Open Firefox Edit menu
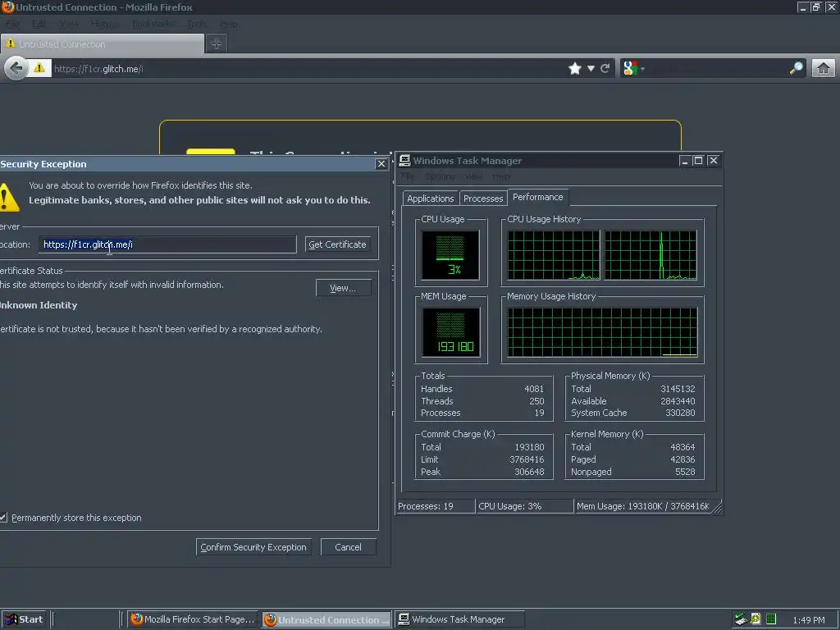Image resolution: width=840 pixels, height=630 pixels. point(39,24)
